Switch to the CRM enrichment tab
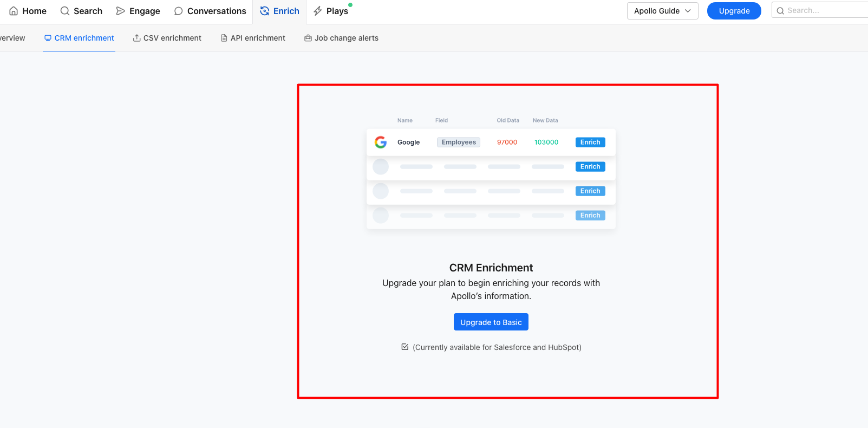This screenshot has width=868, height=428. point(79,38)
